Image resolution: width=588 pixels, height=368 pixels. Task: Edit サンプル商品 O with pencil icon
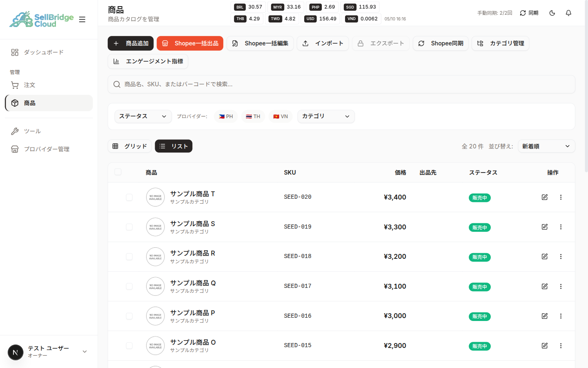click(x=545, y=346)
